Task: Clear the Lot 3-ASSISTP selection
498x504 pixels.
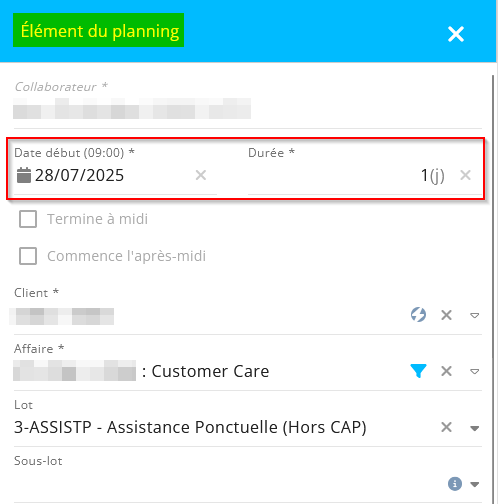Action: [446, 427]
